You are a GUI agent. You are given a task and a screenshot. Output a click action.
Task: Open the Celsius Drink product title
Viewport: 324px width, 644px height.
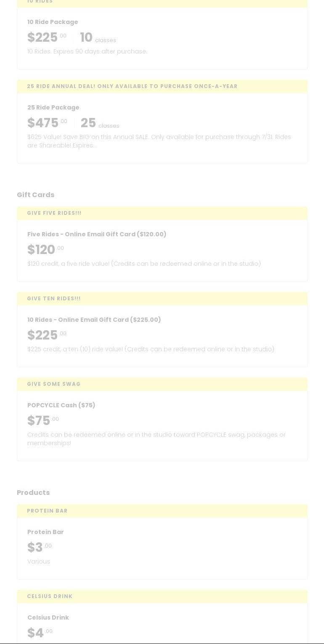click(48, 617)
